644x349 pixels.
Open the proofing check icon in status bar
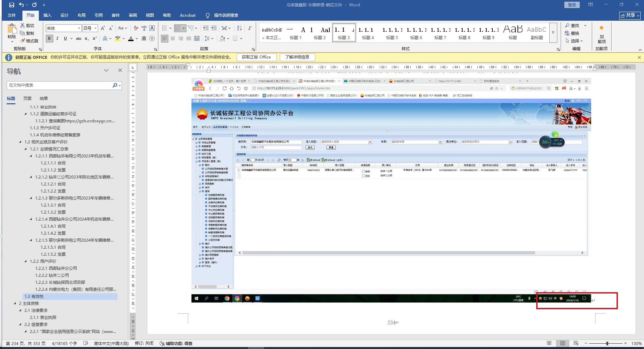click(86, 343)
